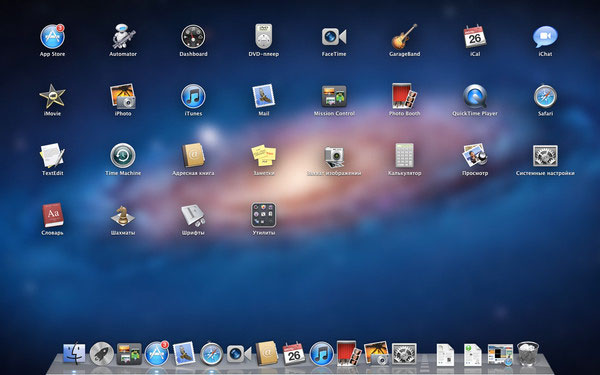Open Mission Control in the Launchpad grid

coord(334,96)
